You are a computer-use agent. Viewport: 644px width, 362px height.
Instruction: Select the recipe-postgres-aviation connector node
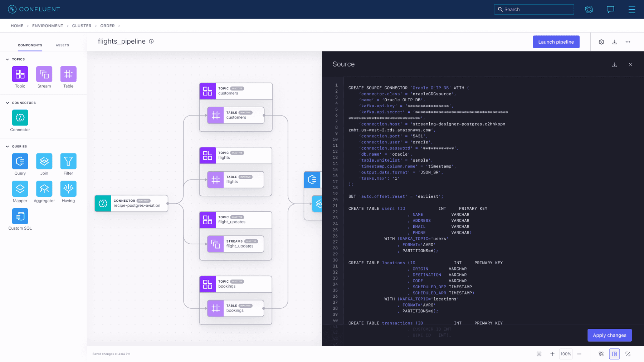pyautogui.click(x=131, y=203)
